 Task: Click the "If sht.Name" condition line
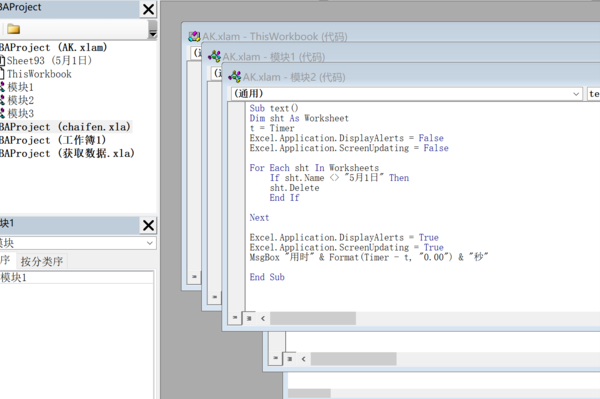coord(339,178)
